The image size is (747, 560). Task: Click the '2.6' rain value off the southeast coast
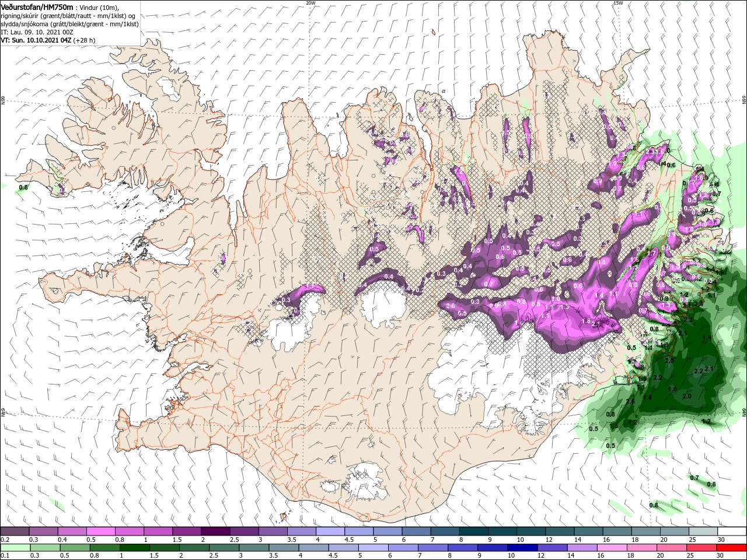630,401
